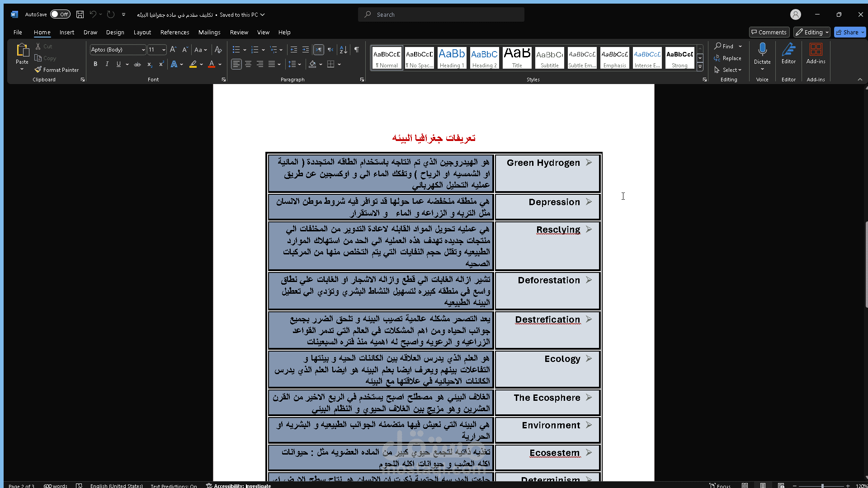Sort the selected text
This screenshot has height=488, width=868.
344,50
